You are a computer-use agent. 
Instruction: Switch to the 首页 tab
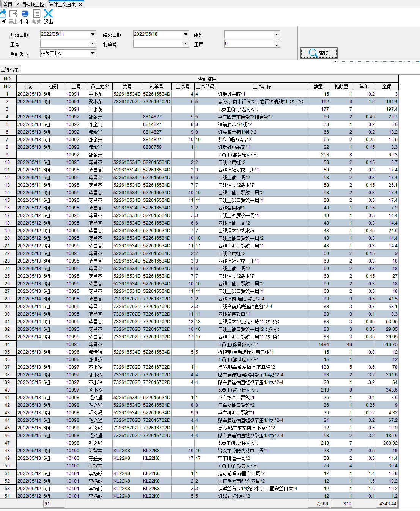click(x=8, y=5)
